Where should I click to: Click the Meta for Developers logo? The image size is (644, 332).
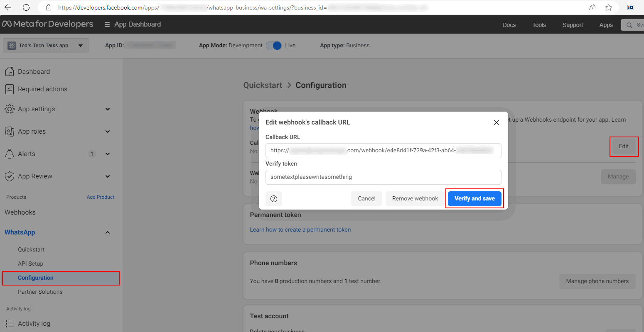coord(48,24)
